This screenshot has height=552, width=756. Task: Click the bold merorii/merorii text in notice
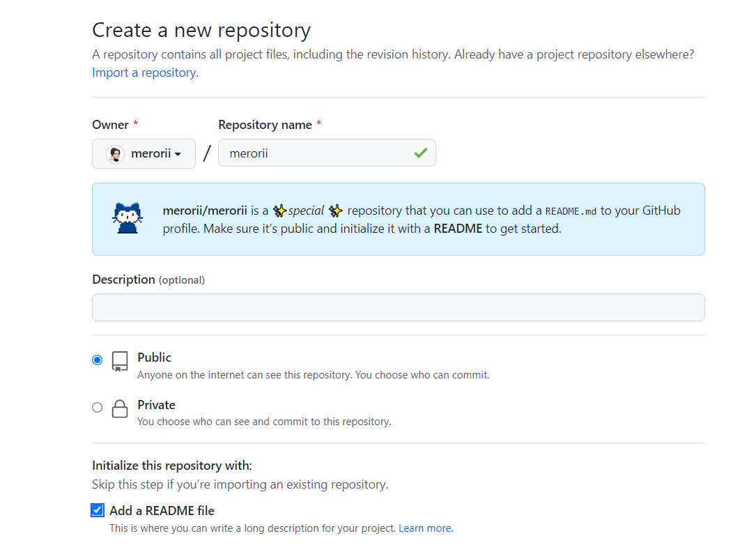pos(205,210)
